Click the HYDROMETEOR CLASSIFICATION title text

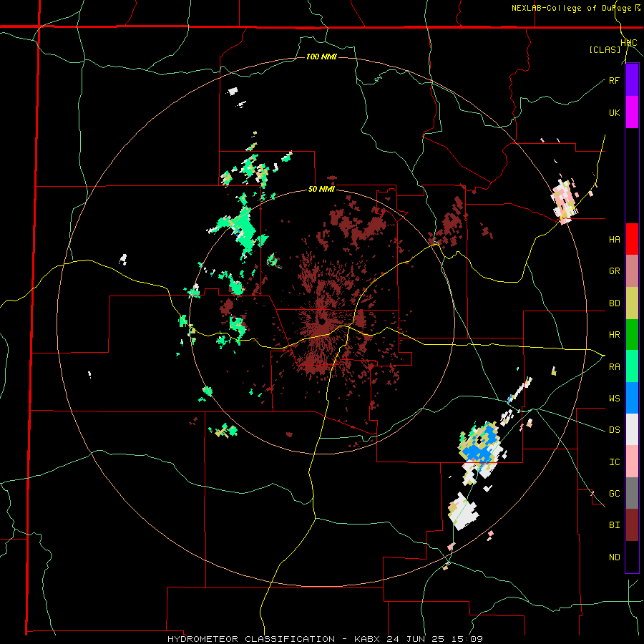(x=250, y=639)
